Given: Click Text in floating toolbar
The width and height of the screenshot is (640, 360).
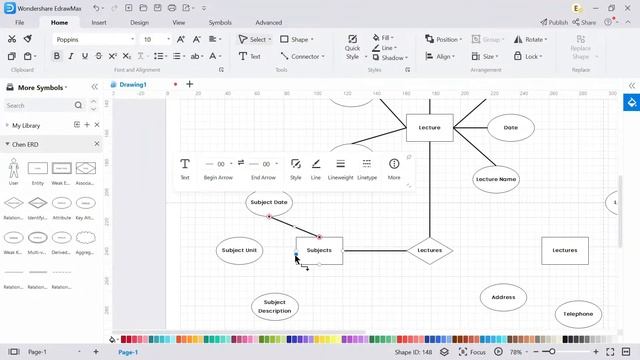Looking at the screenshot, I should pos(185,169).
